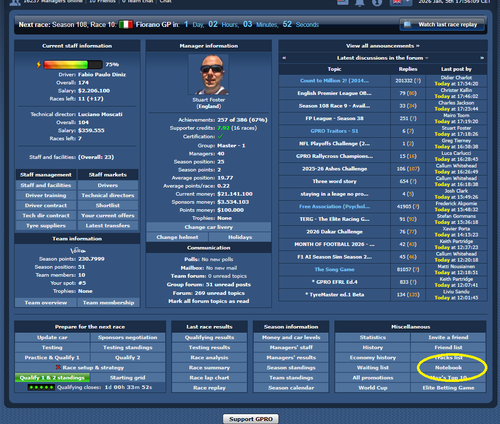Open Qualify 2 page
500x424 pixels.
[x=128, y=357]
